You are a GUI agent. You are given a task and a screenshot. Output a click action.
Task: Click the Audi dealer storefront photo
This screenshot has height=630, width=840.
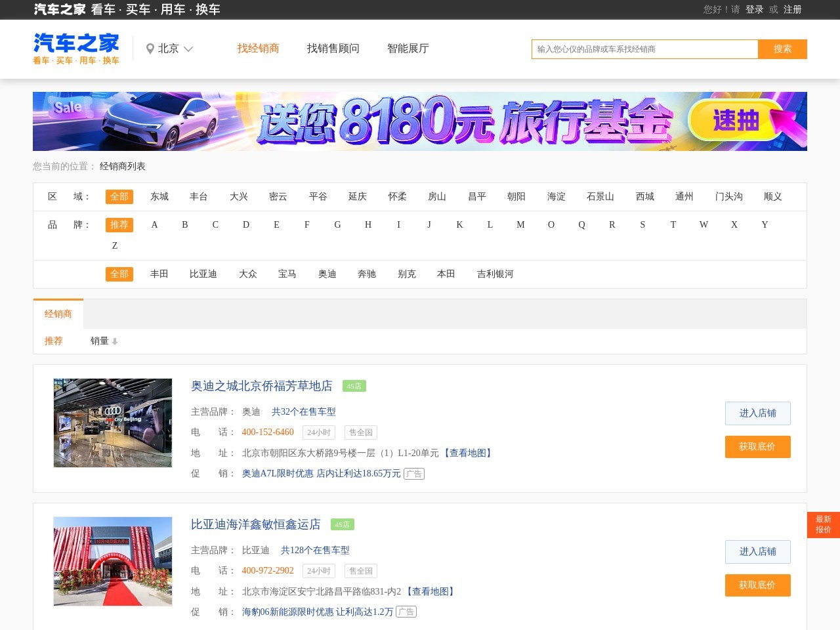click(x=112, y=423)
